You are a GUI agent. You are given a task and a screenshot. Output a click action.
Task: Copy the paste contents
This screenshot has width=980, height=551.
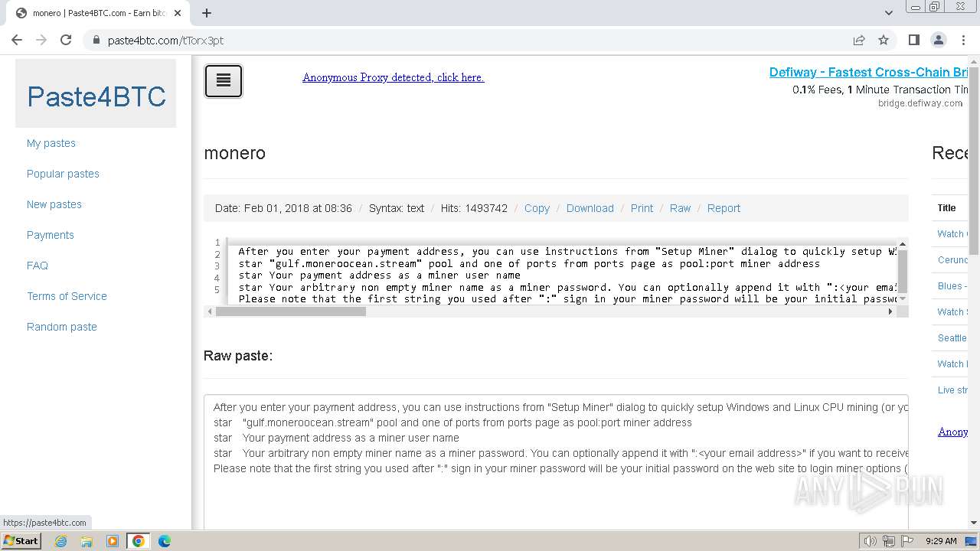(537, 208)
